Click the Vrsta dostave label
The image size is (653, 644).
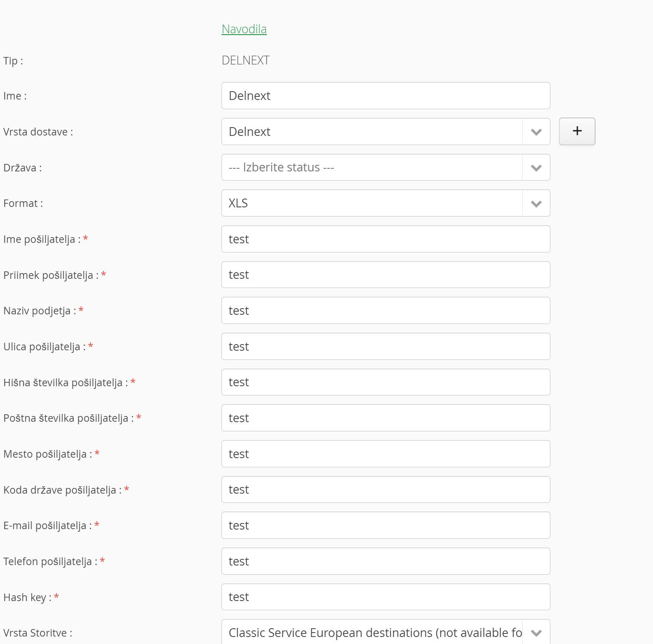pyautogui.click(x=38, y=132)
